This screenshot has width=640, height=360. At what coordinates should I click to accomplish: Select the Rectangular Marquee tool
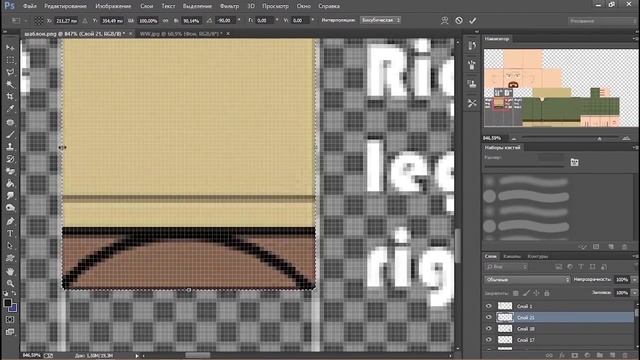[x=10, y=60]
